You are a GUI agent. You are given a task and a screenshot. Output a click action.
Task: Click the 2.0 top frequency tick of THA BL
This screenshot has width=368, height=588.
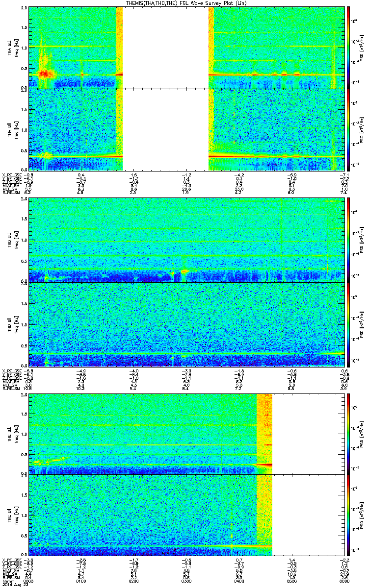(x=24, y=9)
